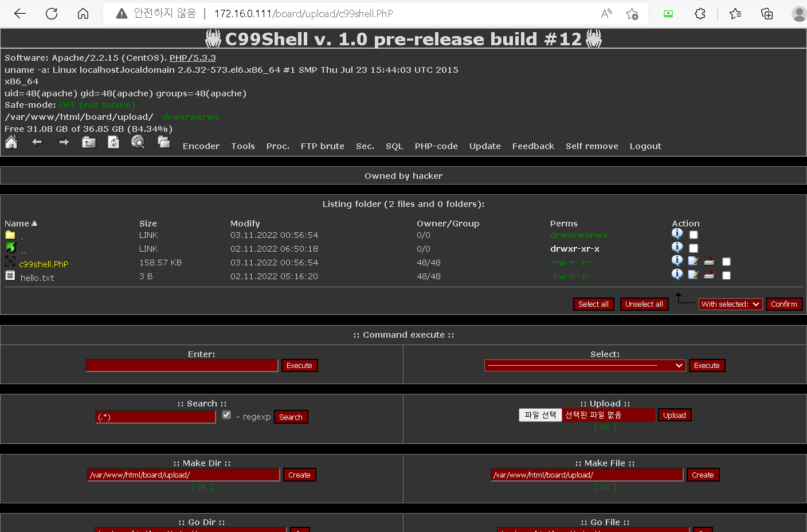This screenshot has height=532, width=807.
Task: Click Logout in the menu
Action: point(645,146)
